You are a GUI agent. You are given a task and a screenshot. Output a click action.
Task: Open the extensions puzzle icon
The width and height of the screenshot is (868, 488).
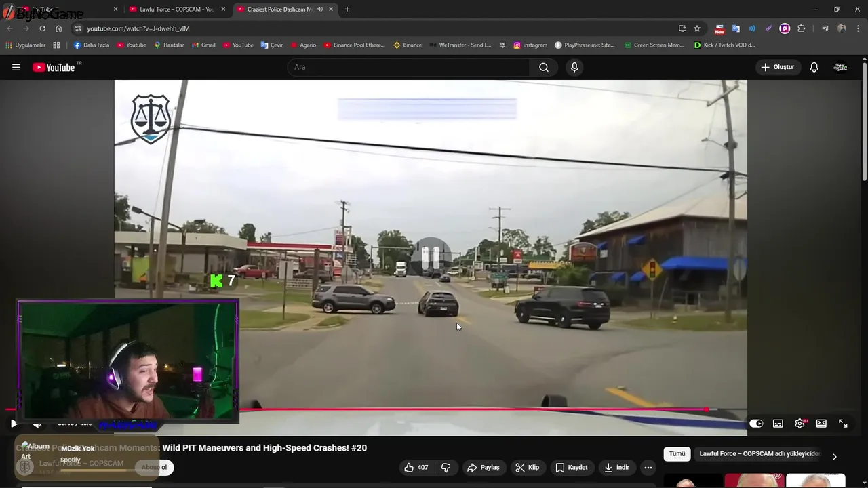[801, 28]
